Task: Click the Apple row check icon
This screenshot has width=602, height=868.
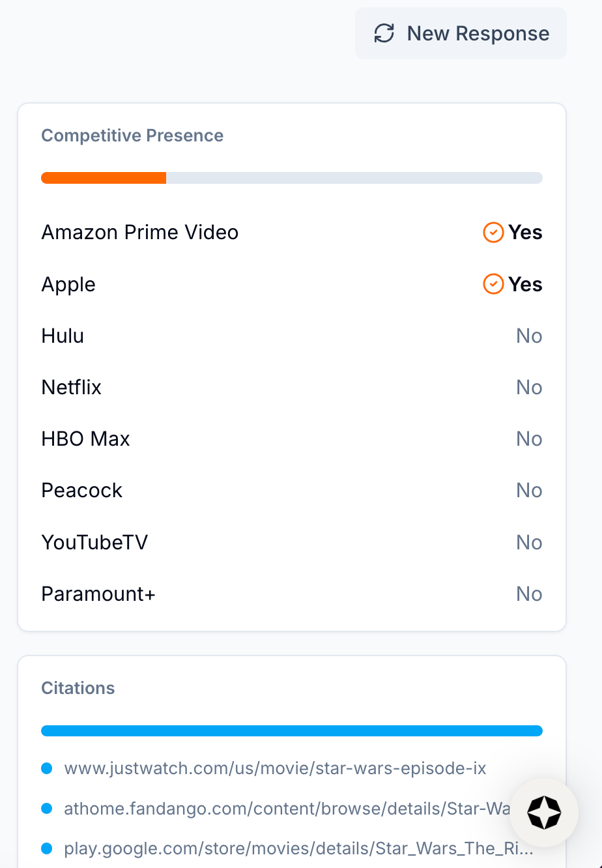Action: (x=493, y=284)
